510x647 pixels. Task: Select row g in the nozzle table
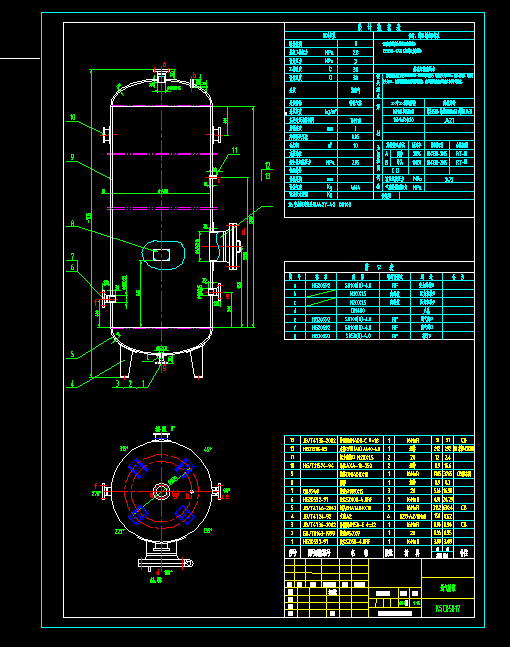pyautogui.click(x=379, y=336)
